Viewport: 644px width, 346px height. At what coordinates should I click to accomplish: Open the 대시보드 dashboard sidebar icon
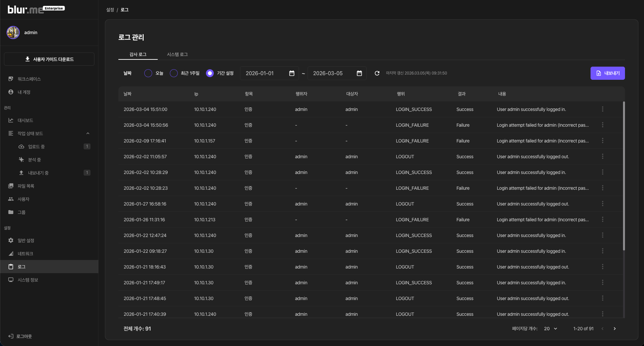tap(11, 120)
